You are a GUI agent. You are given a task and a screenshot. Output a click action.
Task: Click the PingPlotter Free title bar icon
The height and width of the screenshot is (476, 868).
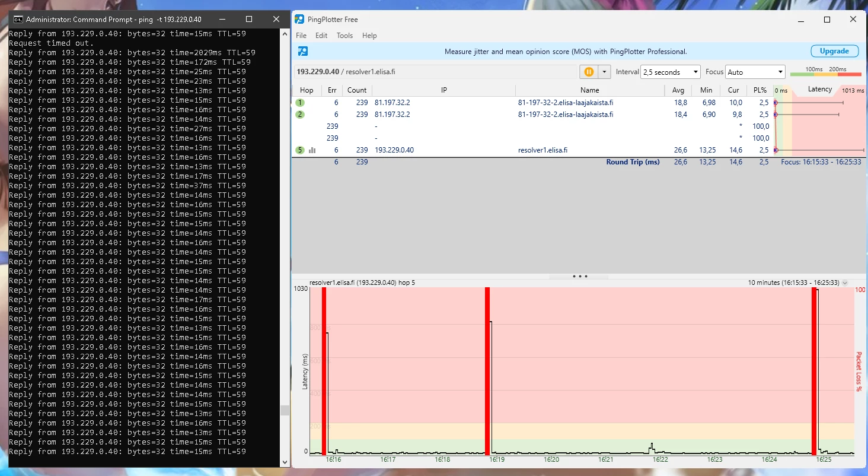pos(300,20)
